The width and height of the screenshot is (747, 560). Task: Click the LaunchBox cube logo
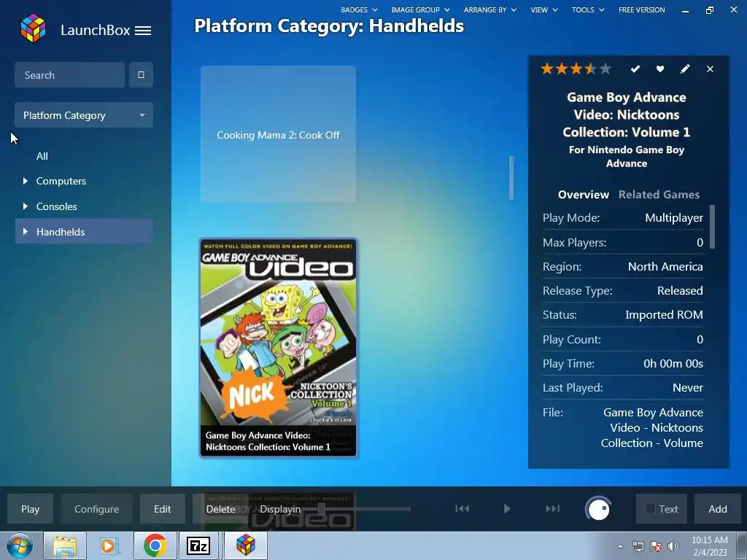pyautogui.click(x=33, y=28)
